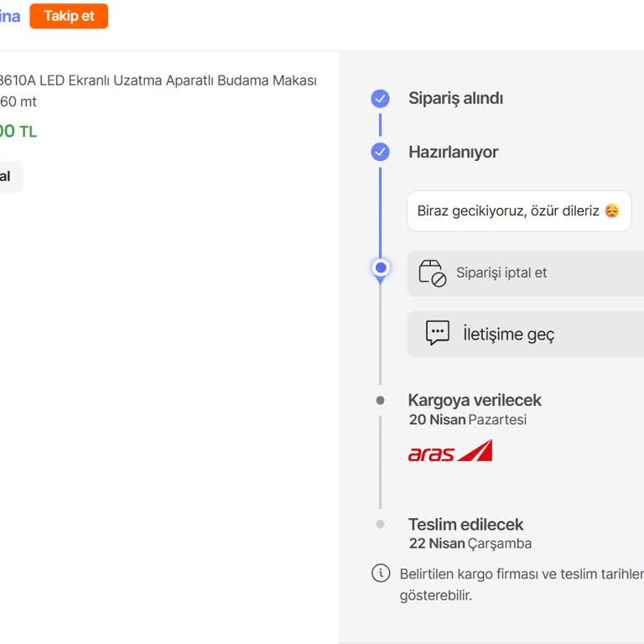Click the Hazırlanıyor checkmark icon

click(x=380, y=152)
